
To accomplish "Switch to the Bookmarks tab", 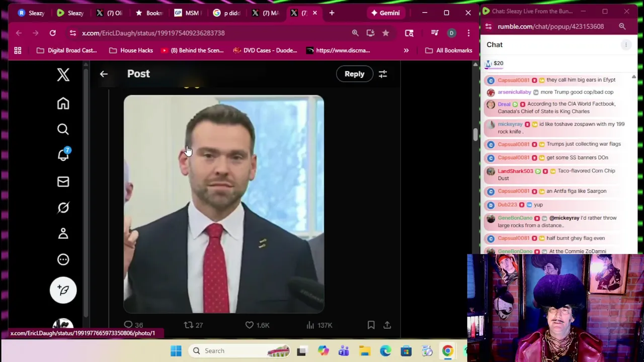I will coord(148,13).
